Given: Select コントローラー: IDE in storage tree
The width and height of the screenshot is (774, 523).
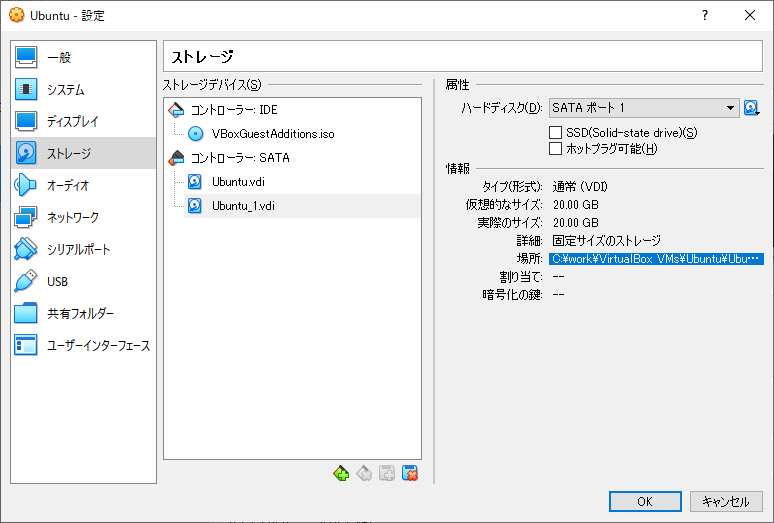Looking at the screenshot, I should [234, 110].
